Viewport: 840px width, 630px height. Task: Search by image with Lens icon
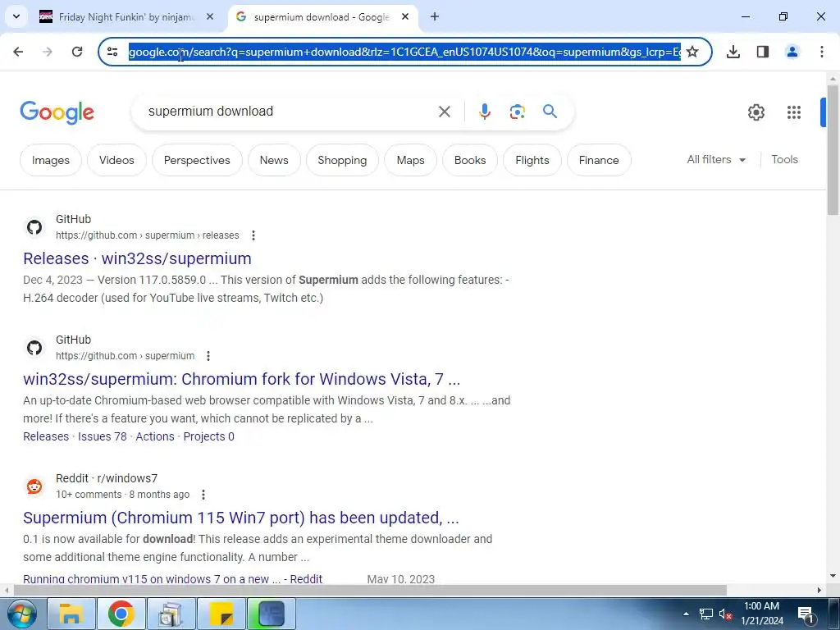point(517,112)
